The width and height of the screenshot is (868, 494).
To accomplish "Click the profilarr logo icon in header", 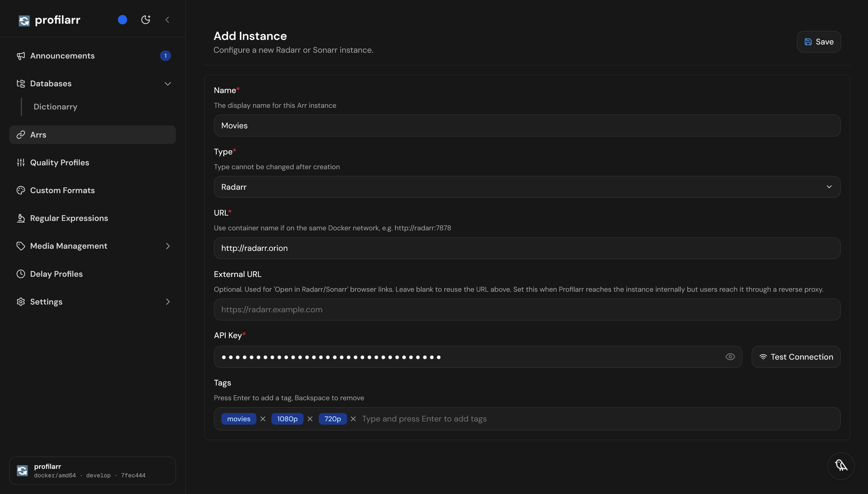I will 24,20.
